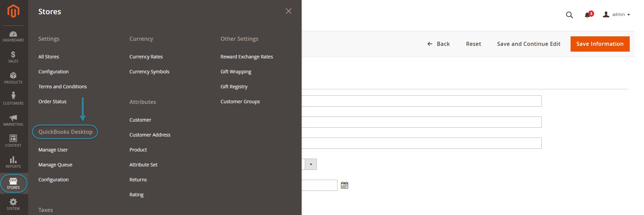644x215 pixels.
Task: Open the Content sidebar menu
Action: point(13,141)
